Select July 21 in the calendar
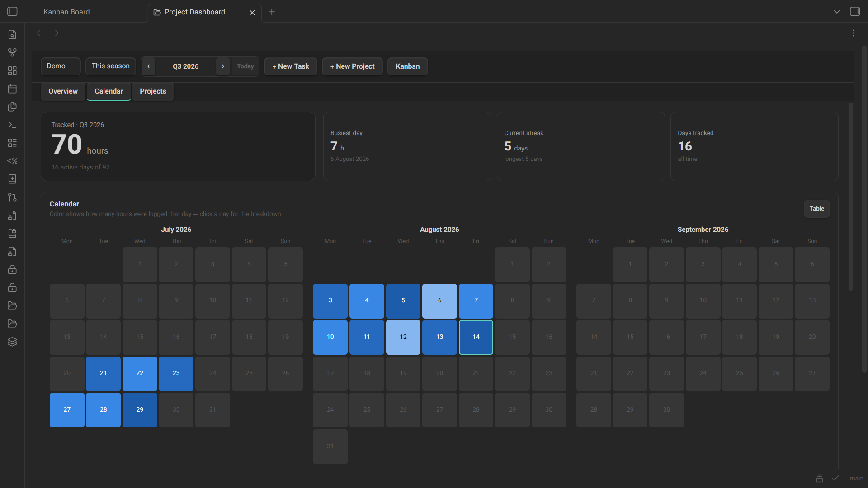868x488 pixels. [x=103, y=373]
